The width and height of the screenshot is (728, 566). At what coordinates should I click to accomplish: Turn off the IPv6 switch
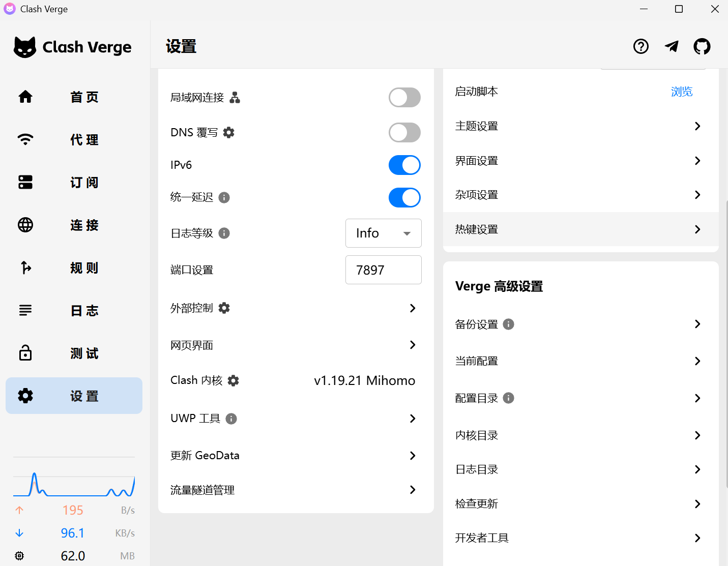(x=404, y=165)
